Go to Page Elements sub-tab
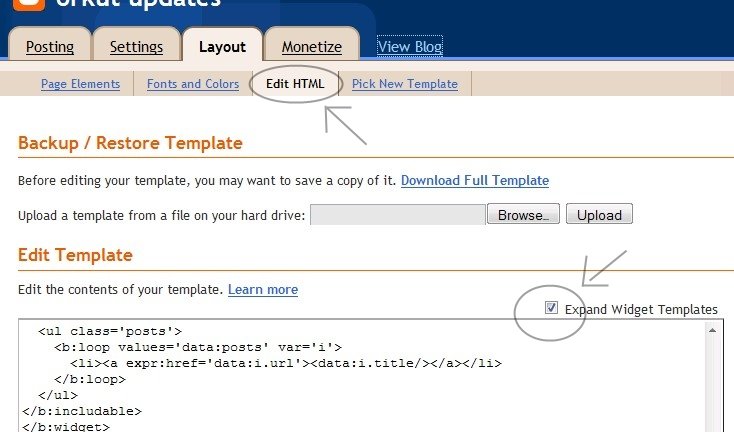This screenshot has width=734, height=432. 81,84
